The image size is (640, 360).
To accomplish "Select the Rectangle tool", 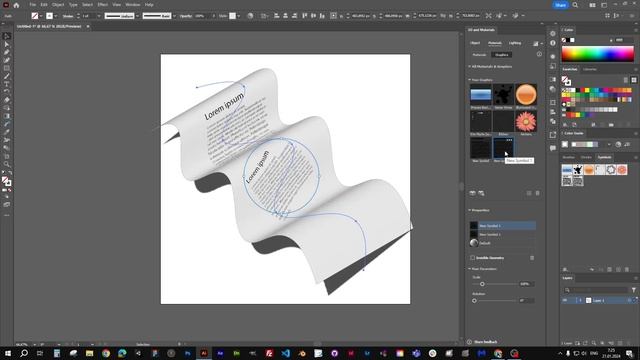I will click(7, 68).
